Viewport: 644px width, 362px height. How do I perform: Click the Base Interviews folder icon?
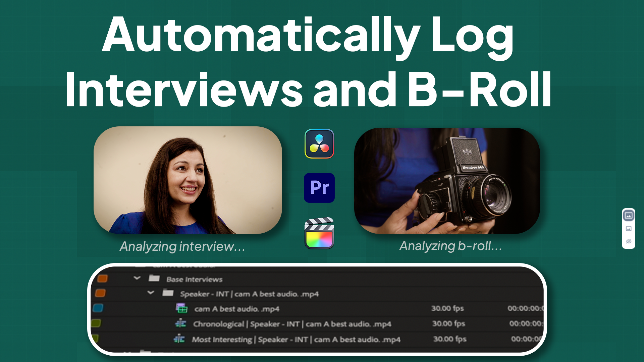tap(154, 278)
